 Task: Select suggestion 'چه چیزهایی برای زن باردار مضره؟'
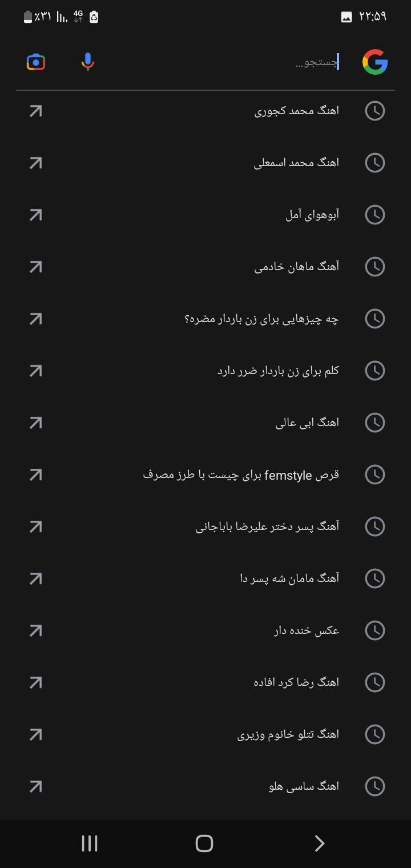261,319
